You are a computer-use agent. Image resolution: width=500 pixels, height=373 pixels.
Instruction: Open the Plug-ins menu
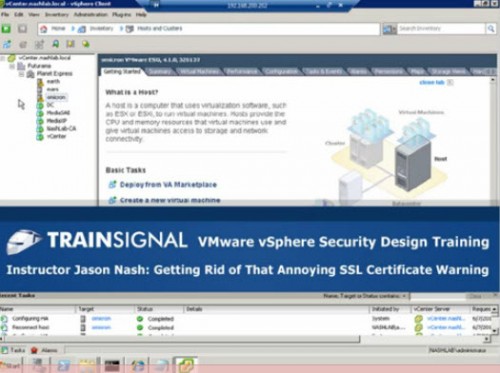click(121, 15)
